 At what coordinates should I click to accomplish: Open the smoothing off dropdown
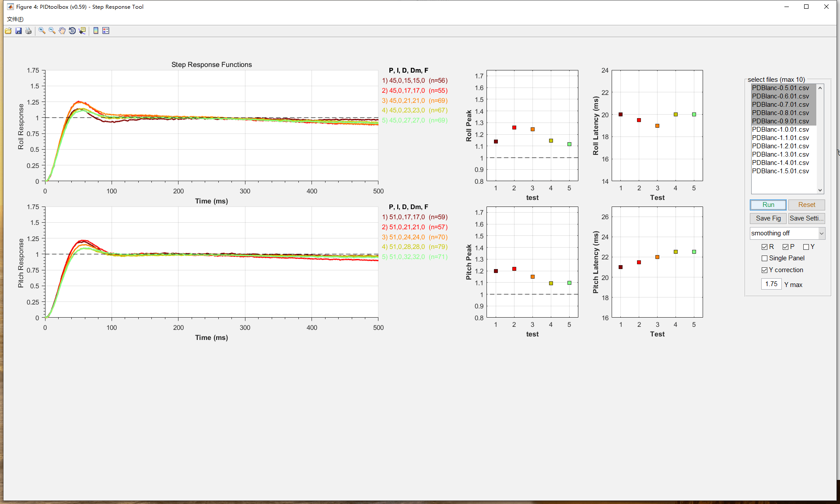[x=787, y=233]
